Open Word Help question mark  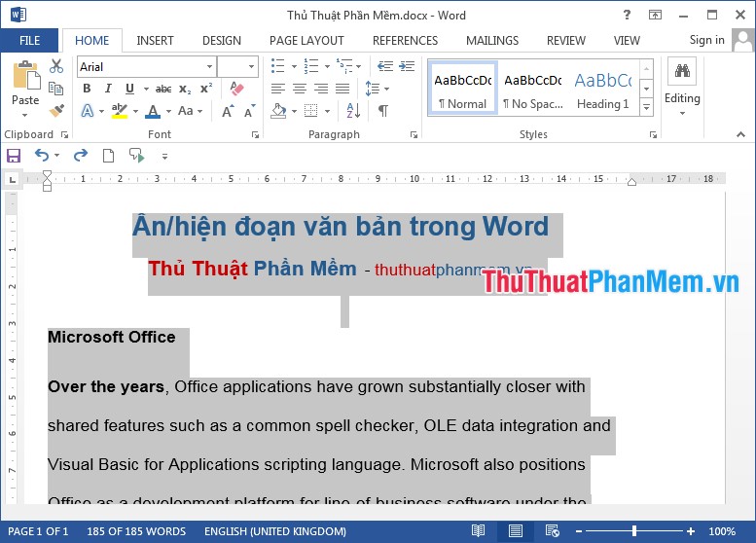[x=627, y=15]
